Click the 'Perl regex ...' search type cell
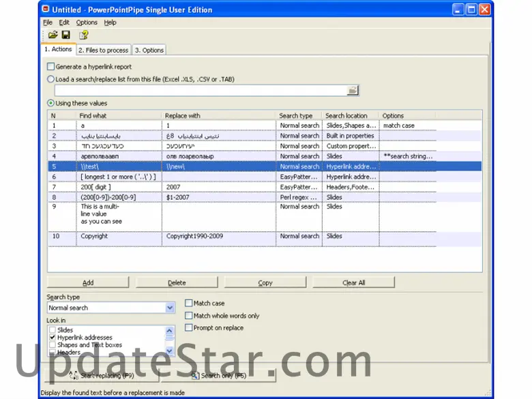532x399 pixels. coord(299,197)
